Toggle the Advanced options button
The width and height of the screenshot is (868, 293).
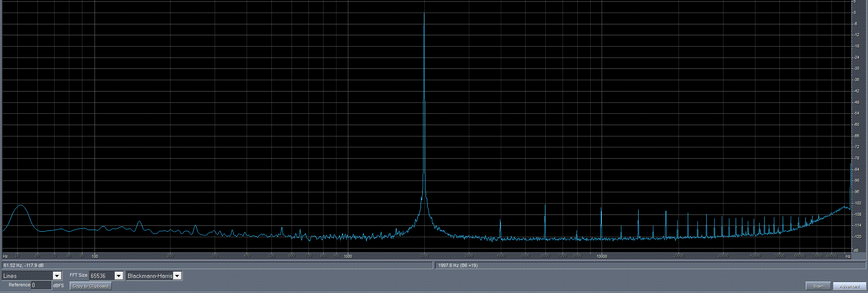[x=849, y=286]
